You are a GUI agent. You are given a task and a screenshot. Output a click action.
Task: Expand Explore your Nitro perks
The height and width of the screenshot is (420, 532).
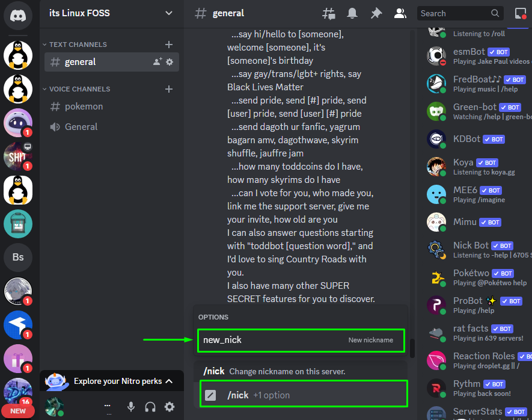tap(112, 381)
